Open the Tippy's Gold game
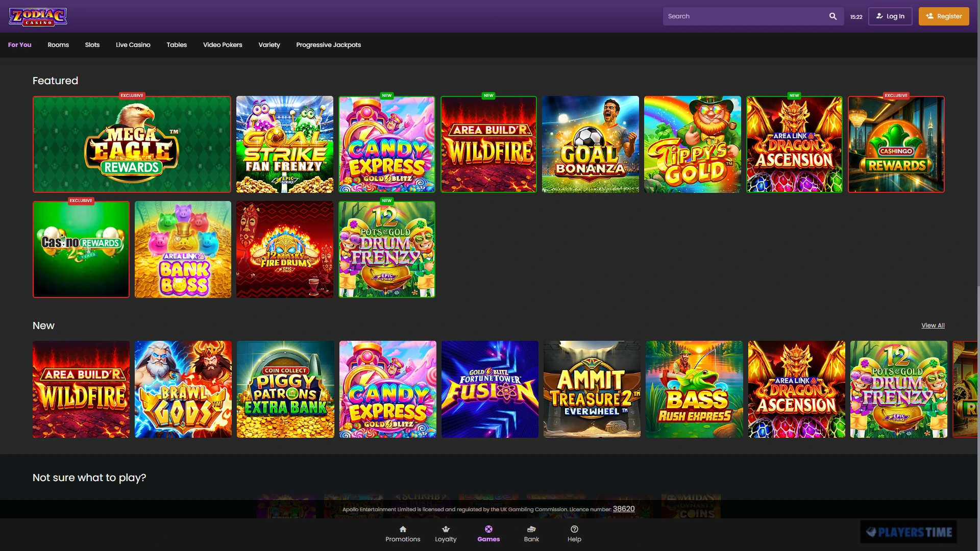The height and width of the screenshot is (551, 980). coord(693,144)
